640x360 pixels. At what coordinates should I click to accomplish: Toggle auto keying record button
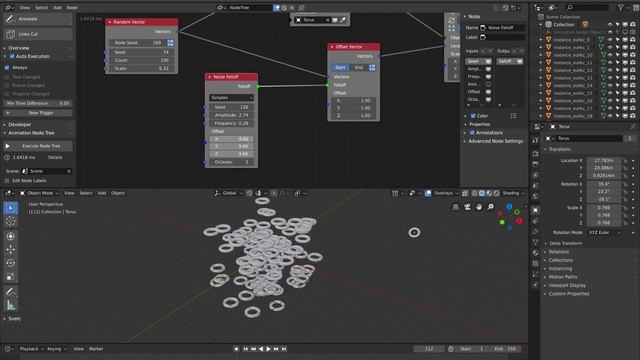pyautogui.click(x=236, y=349)
